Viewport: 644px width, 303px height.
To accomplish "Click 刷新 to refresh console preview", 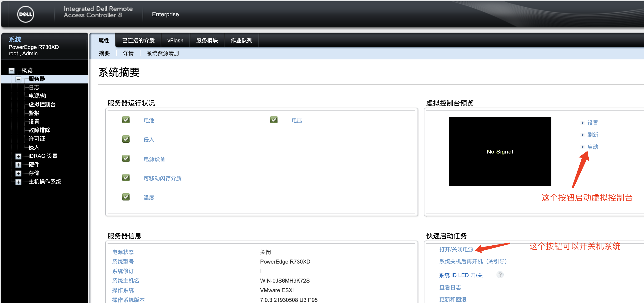I will pyautogui.click(x=592, y=135).
